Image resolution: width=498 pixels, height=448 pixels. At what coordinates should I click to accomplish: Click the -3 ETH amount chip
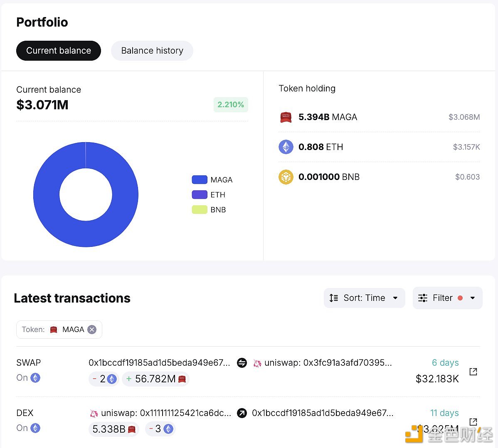pyautogui.click(x=160, y=429)
